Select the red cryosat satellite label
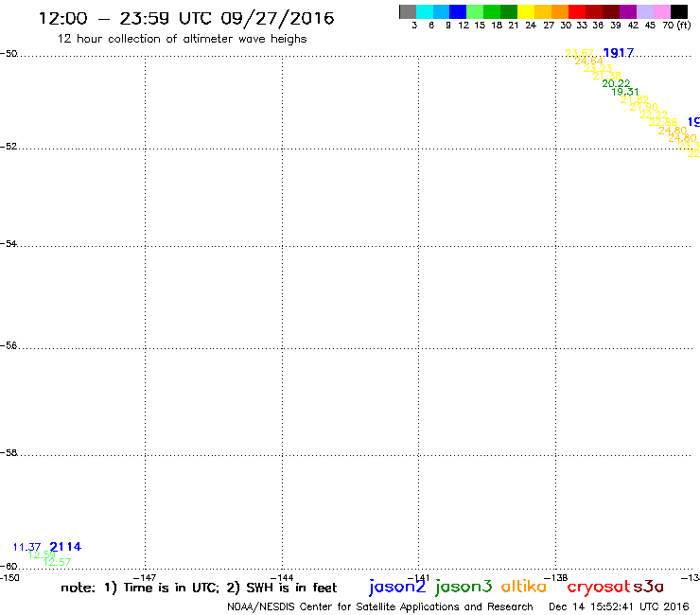 (599, 587)
